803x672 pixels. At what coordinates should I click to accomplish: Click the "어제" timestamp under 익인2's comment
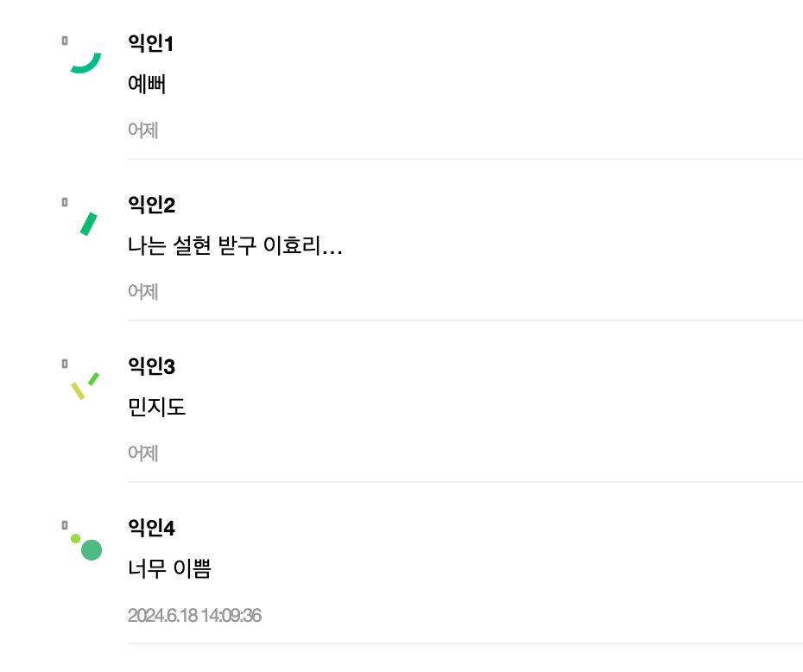coord(142,292)
